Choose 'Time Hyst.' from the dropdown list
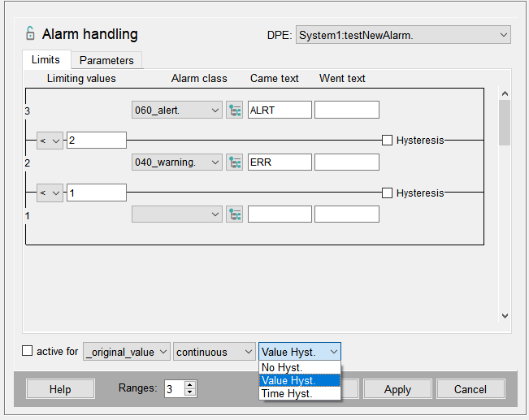The height and width of the screenshot is (420, 529). click(287, 393)
